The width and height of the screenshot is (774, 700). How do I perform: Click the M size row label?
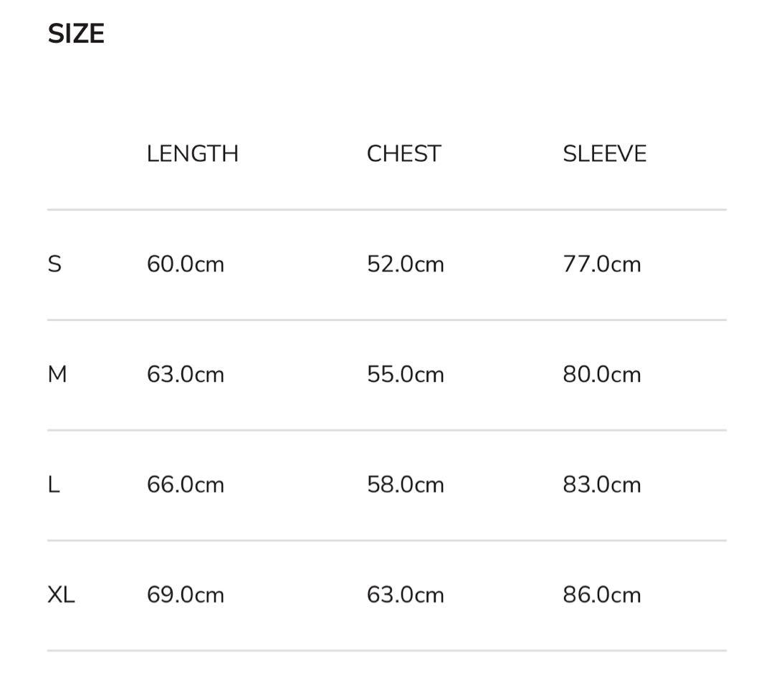57,374
